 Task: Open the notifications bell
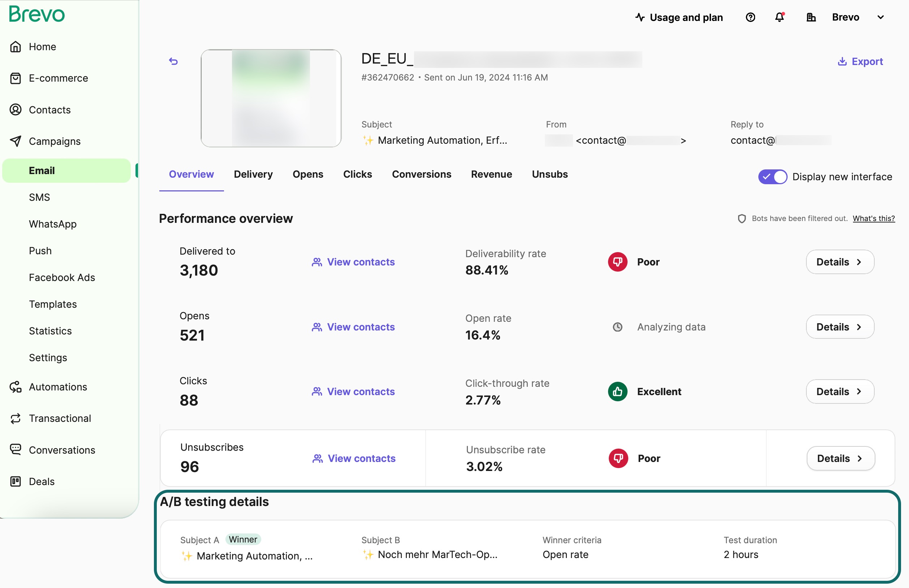[x=780, y=17]
